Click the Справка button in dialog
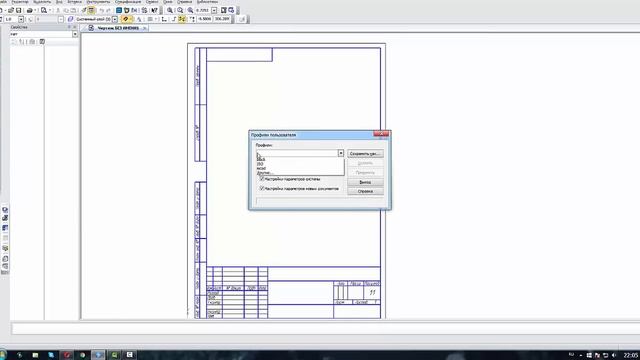Image resolution: width=640 pixels, height=360 pixels. [x=365, y=191]
